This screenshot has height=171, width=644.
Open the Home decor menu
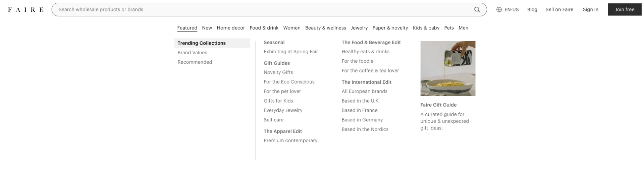coord(231,28)
